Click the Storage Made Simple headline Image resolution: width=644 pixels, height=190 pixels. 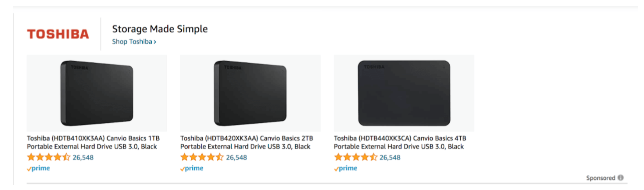[160, 29]
